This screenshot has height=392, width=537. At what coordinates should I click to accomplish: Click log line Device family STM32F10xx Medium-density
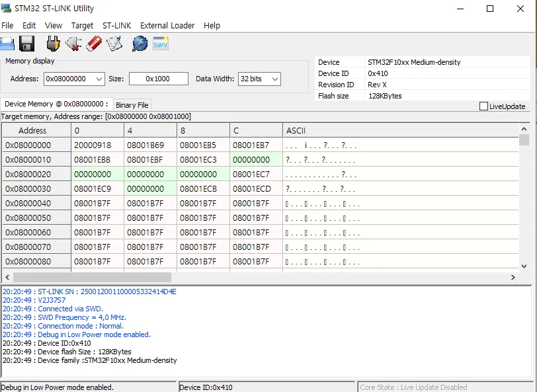coord(90,360)
